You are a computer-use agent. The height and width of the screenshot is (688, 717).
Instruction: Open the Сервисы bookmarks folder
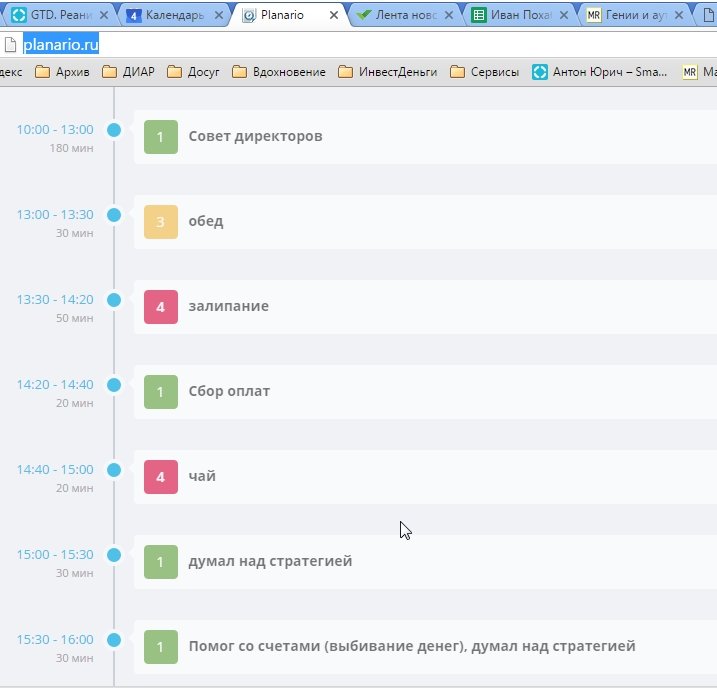(484, 72)
